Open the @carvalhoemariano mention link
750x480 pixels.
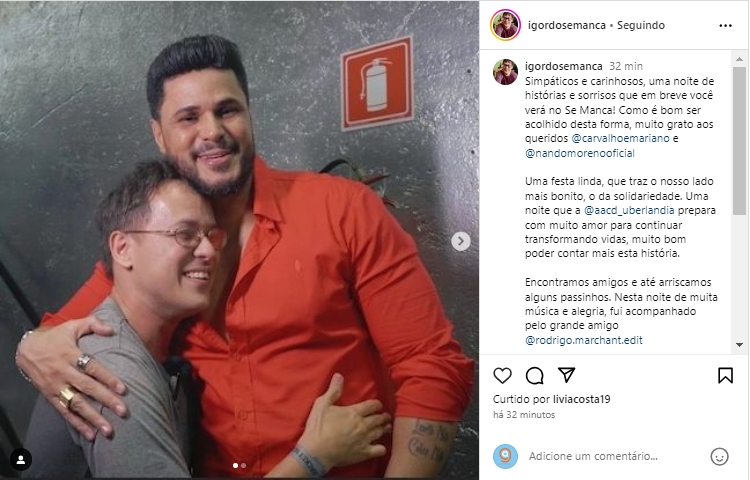pyautogui.click(x=620, y=139)
